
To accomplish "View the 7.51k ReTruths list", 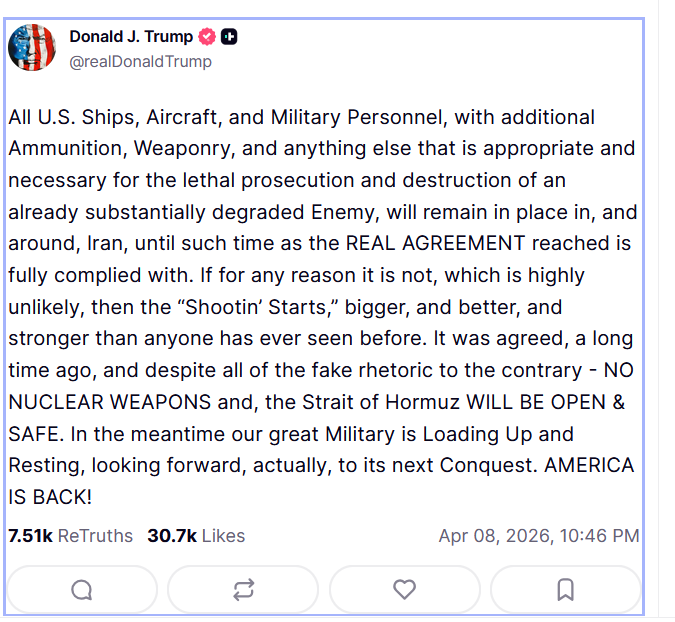I will pyautogui.click(x=70, y=536).
